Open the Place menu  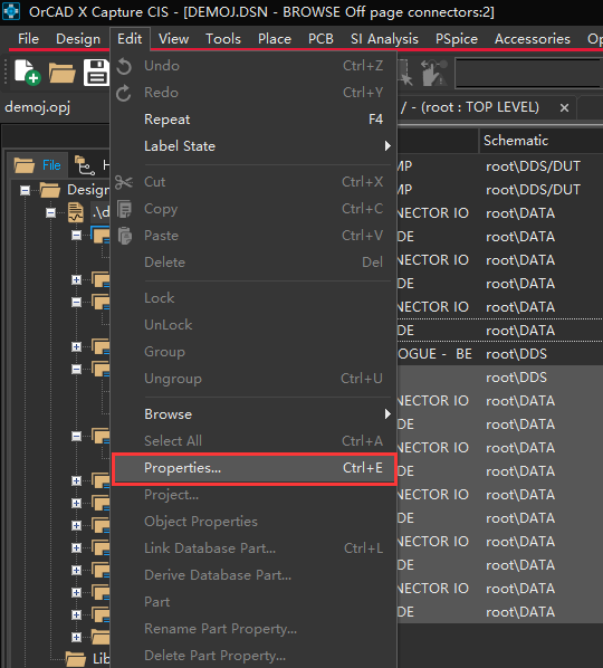[274, 39]
